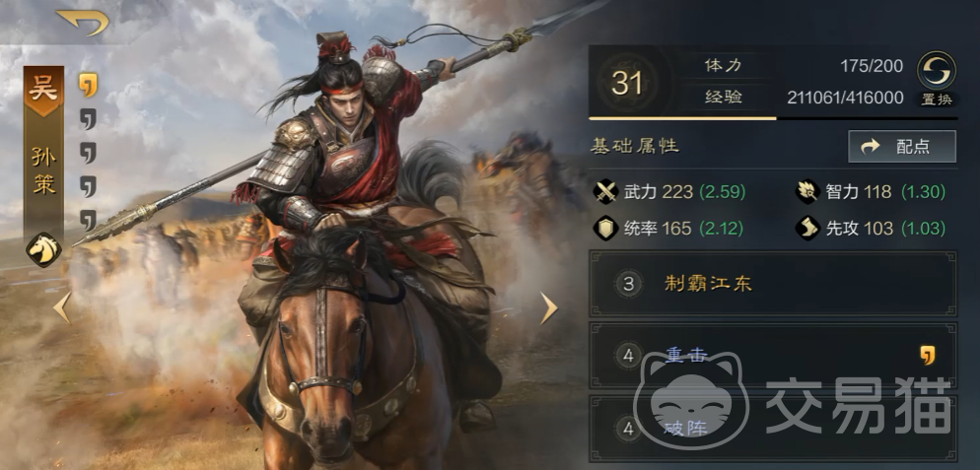Click the 配点 allocate points button
This screenshot has width=980, height=470.
pos(902,146)
